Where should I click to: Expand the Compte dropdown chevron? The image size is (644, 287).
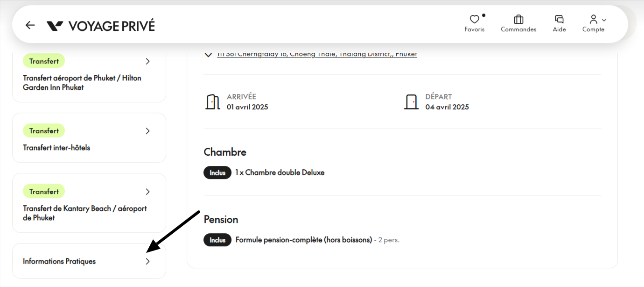pyautogui.click(x=604, y=20)
